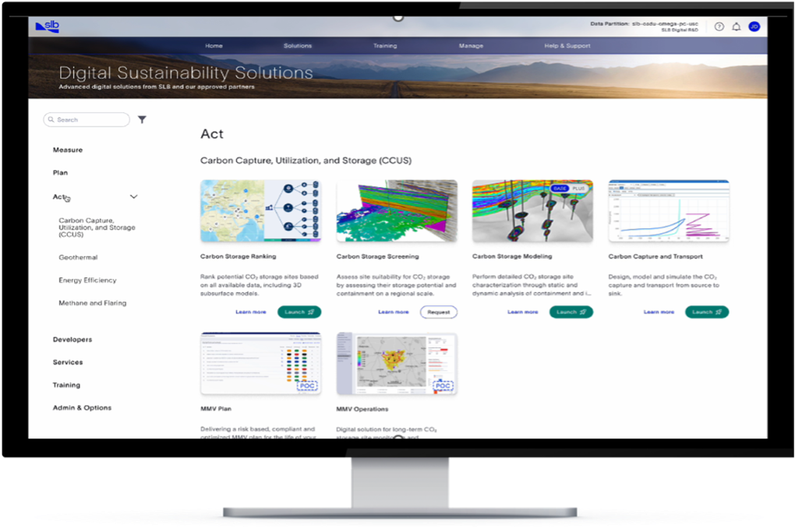The image size is (795, 532).
Task: Launch Carbon Storage Modeling
Action: click(x=571, y=312)
